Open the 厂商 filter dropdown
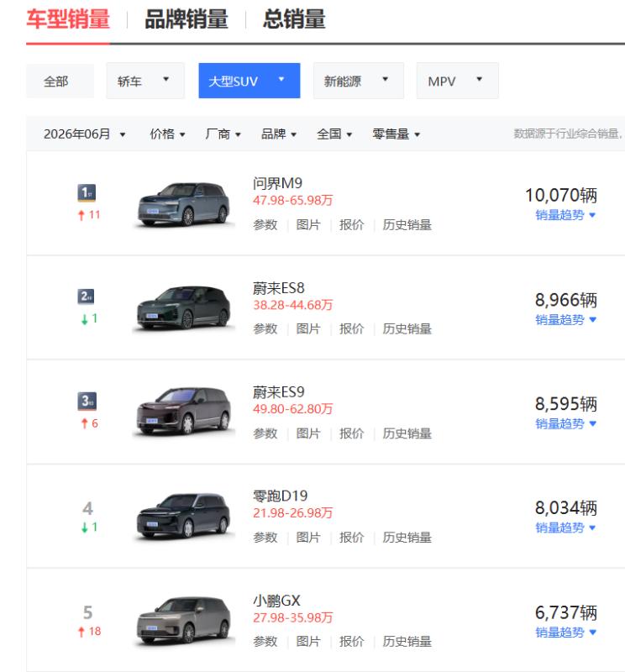The height and width of the screenshot is (672, 625). [x=223, y=134]
